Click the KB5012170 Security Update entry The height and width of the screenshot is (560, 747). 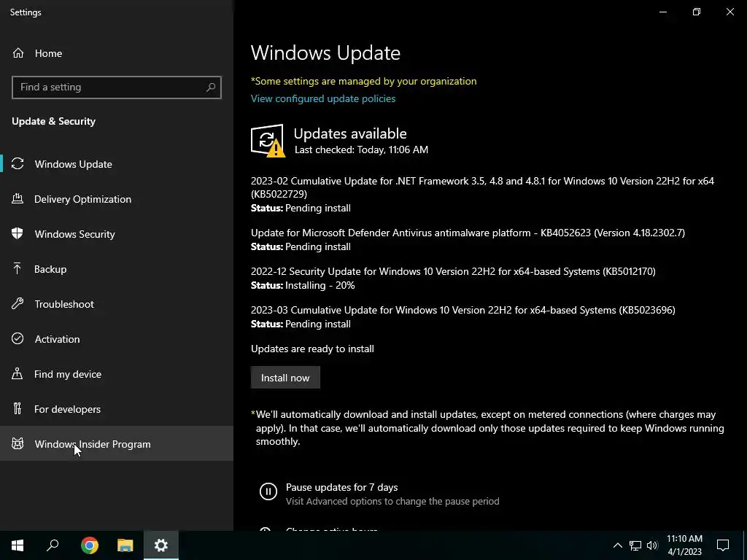click(453, 271)
